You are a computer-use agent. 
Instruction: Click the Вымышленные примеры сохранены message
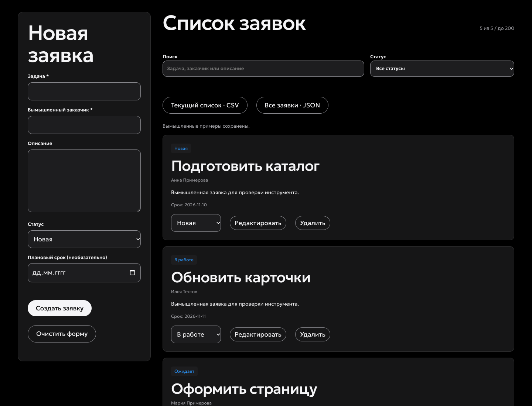[206, 126]
